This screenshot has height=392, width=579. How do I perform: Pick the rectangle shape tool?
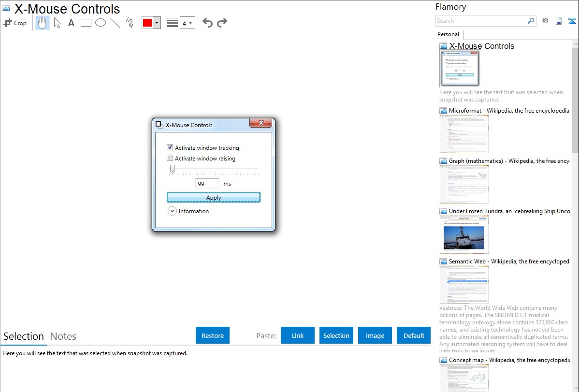coord(86,23)
